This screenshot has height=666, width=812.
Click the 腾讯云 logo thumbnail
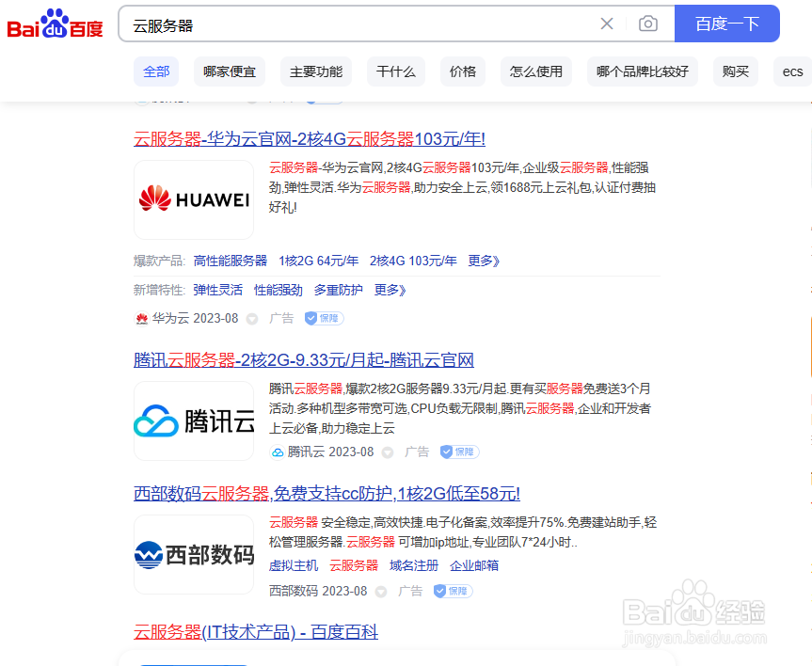pos(194,421)
